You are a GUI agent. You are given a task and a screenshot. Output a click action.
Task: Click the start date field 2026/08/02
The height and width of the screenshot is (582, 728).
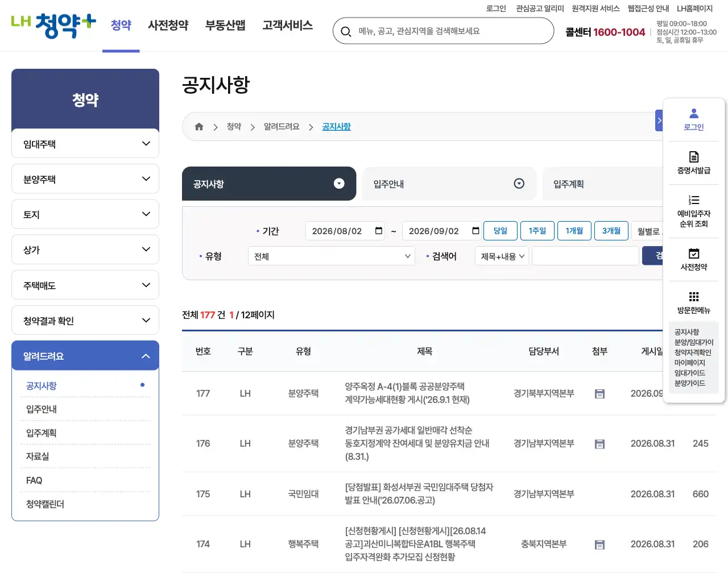[345, 231]
